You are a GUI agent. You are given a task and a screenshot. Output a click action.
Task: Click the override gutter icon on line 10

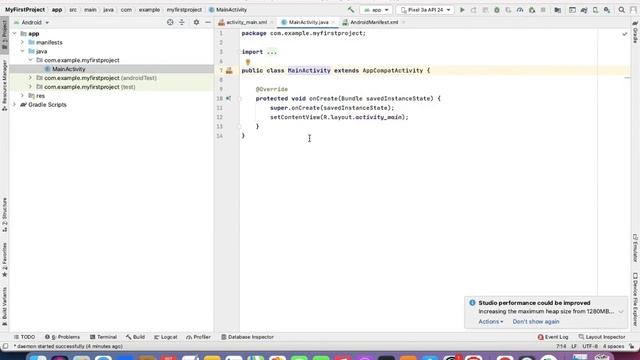(229, 98)
